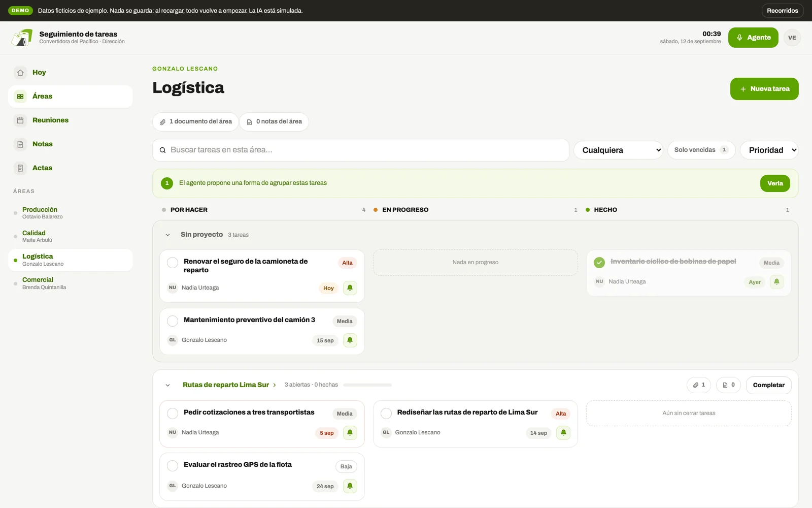This screenshot has width=812, height=508.
Task: Mark Evaluar el rastreo GPS as done
Action: click(x=173, y=466)
